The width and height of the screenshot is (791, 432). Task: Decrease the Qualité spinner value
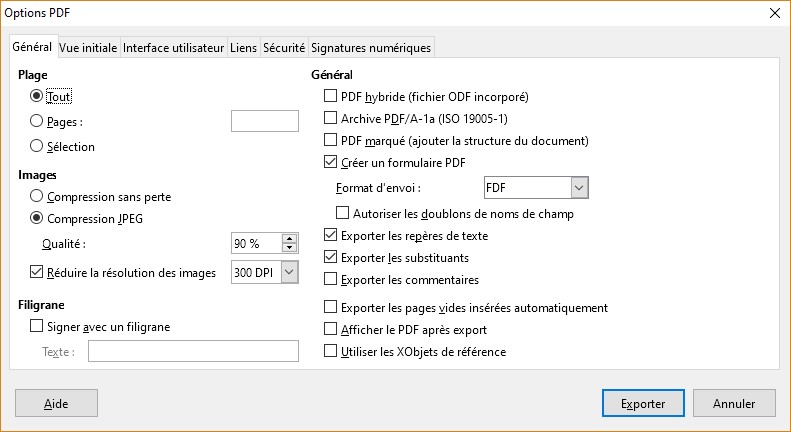(x=290, y=247)
